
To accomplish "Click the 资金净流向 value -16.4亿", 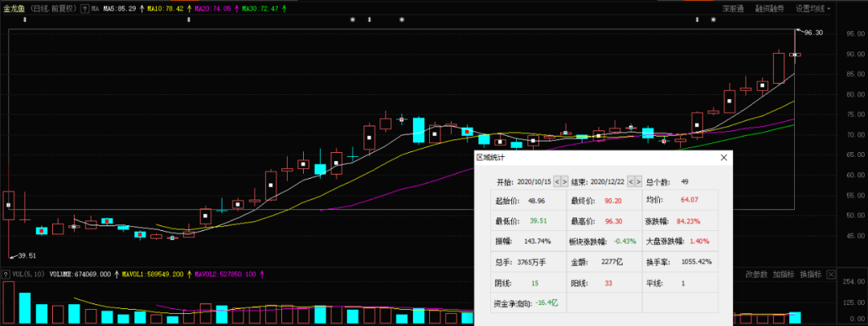I will point(547,303).
